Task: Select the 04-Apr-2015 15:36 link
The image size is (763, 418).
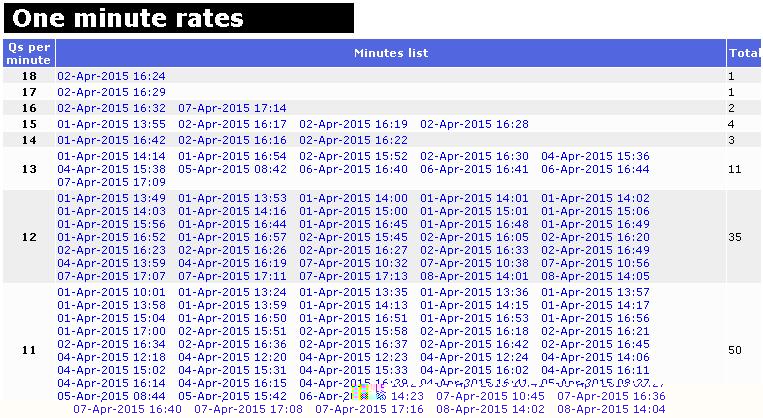Action: [595, 157]
